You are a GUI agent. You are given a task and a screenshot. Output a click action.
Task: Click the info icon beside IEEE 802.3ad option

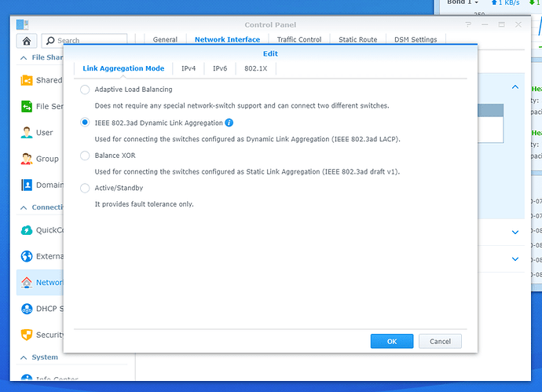229,123
